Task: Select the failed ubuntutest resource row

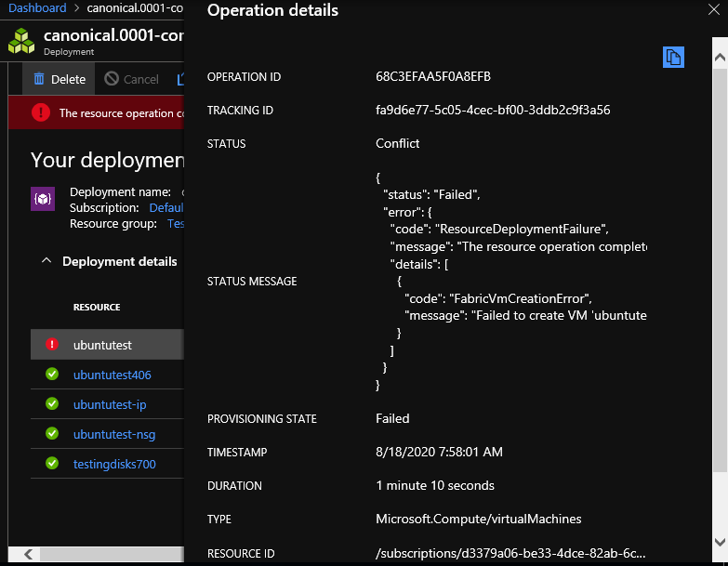Action: [x=107, y=345]
